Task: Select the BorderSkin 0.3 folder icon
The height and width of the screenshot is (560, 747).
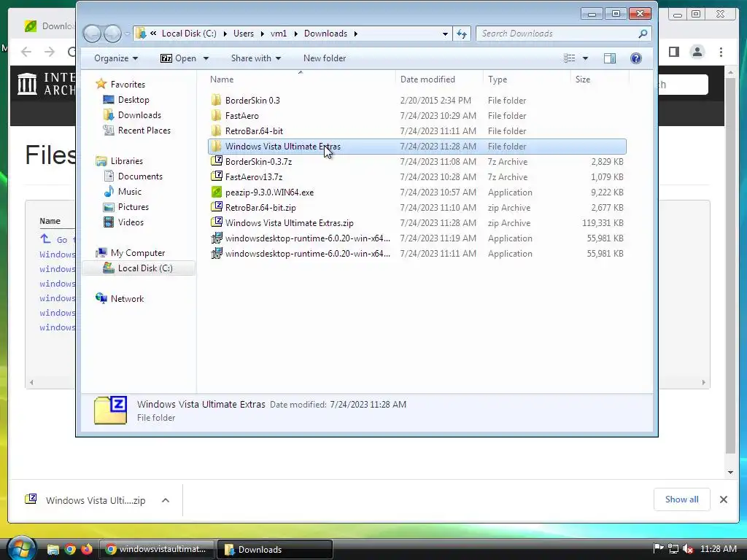Action: (x=216, y=100)
